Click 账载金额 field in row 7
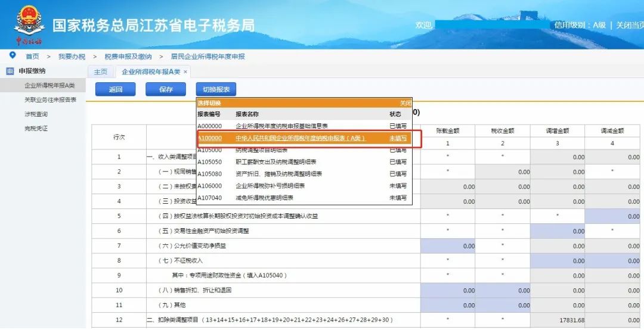The width and height of the screenshot is (644, 330). (x=448, y=246)
